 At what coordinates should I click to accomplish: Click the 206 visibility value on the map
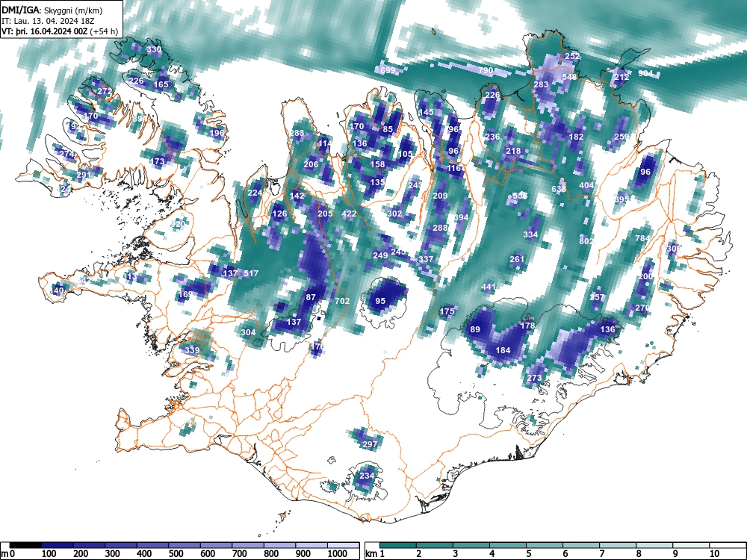(x=311, y=164)
